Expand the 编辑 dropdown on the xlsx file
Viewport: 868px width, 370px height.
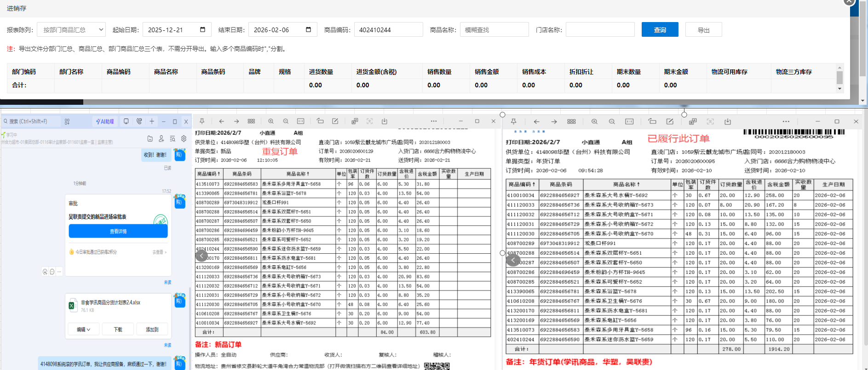point(83,330)
